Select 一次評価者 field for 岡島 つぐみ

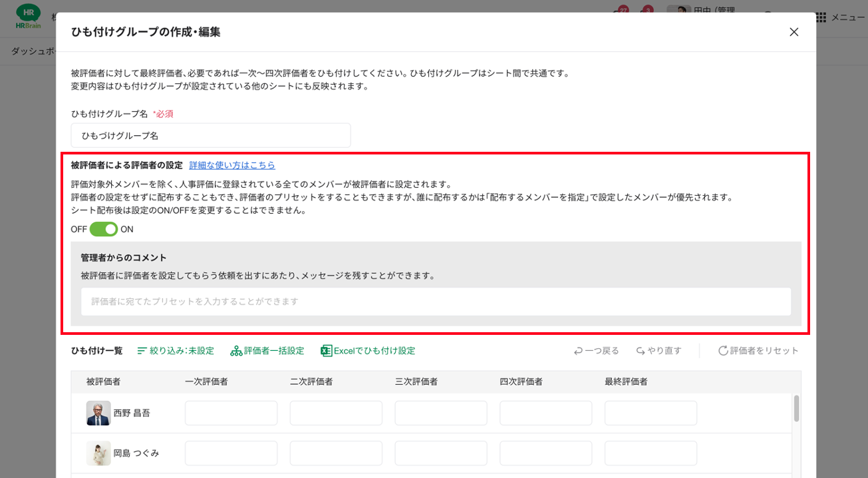pos(231,453)
